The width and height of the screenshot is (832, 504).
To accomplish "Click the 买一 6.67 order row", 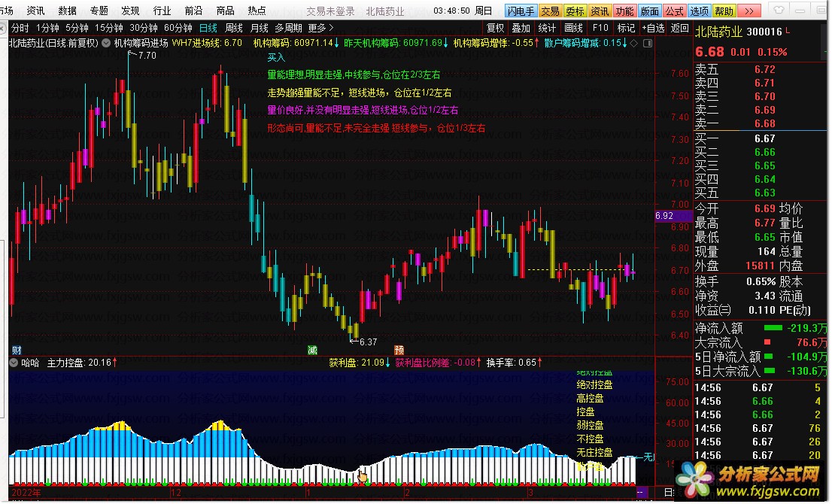I will pos(761,138).
